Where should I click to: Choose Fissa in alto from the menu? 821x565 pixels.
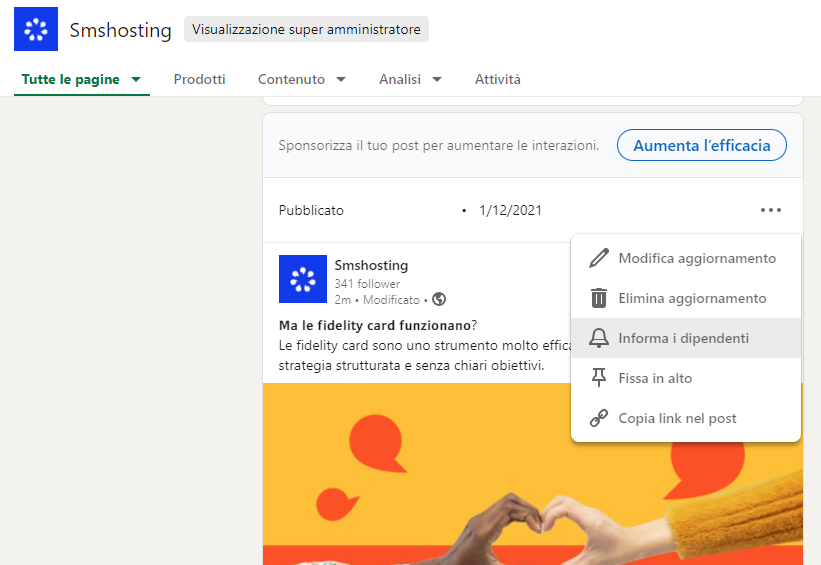pos(655,378)
